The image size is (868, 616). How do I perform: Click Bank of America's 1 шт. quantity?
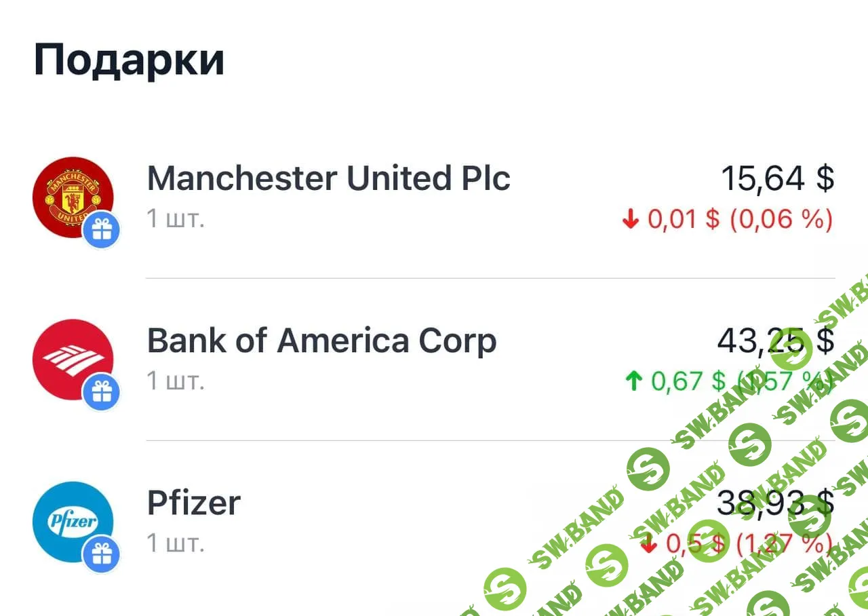176,381
